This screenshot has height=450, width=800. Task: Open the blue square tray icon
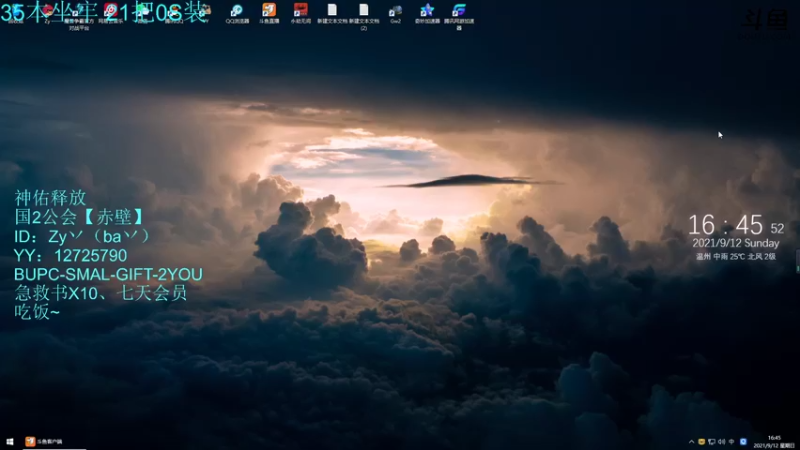(743, 442)
